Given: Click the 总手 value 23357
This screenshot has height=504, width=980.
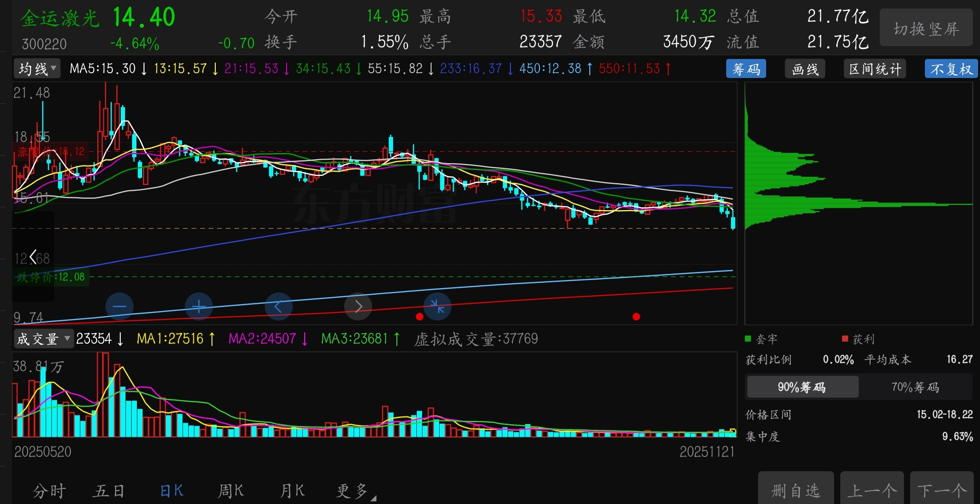Looking at the screenshot, I should pos(541,42).
